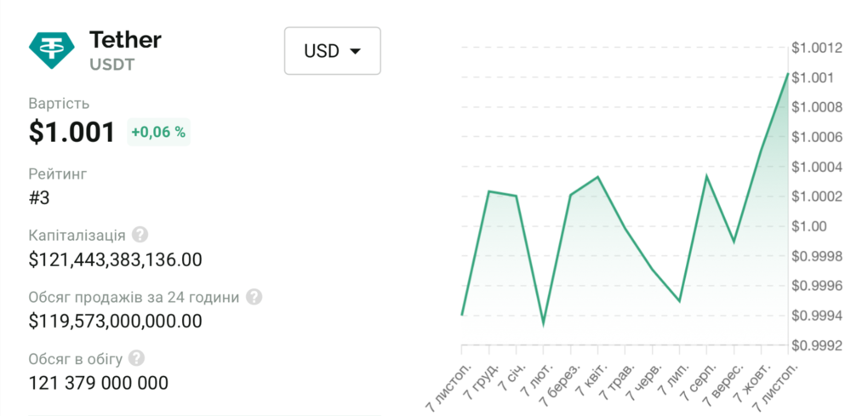
Task: Click the $1.001 price value
Action: [71, 132]
